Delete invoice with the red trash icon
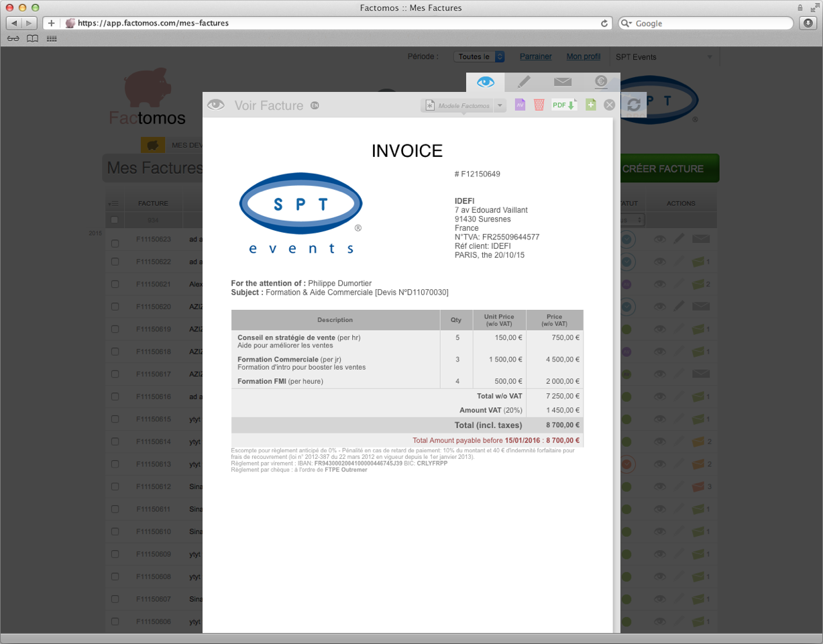823x644 pixels. click(x=539, y=105)
